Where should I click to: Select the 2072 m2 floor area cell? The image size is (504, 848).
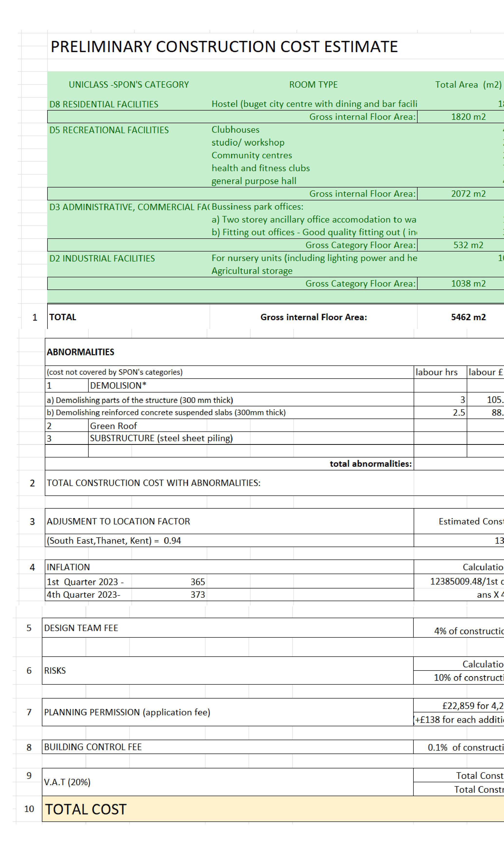click(468, 194)
